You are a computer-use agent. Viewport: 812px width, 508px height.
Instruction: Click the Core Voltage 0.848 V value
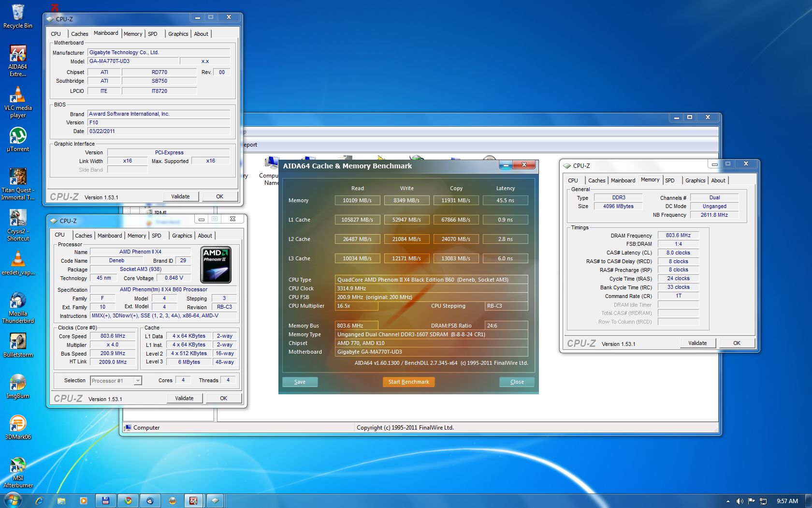tap(174, 278)
